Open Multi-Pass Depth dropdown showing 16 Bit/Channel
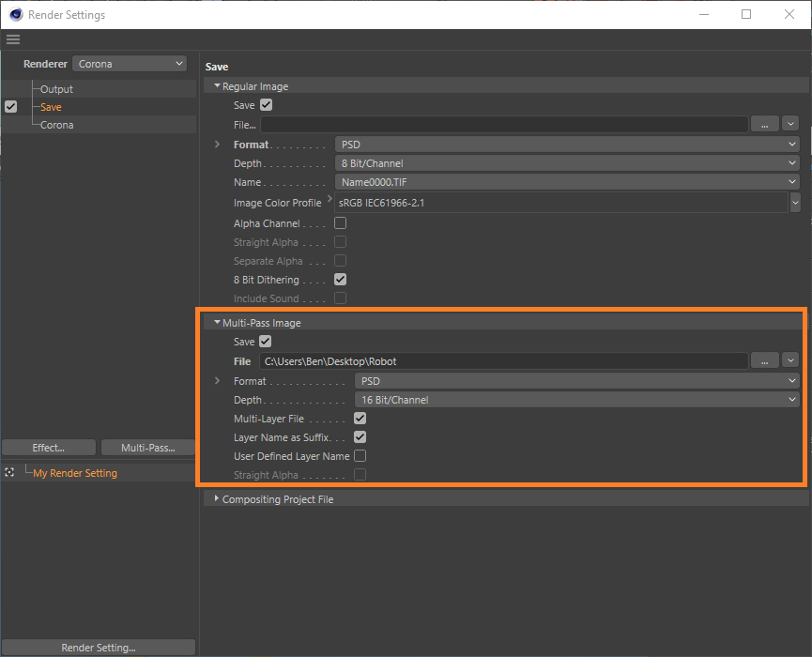The image size is (812, 657). click(576, 400)
